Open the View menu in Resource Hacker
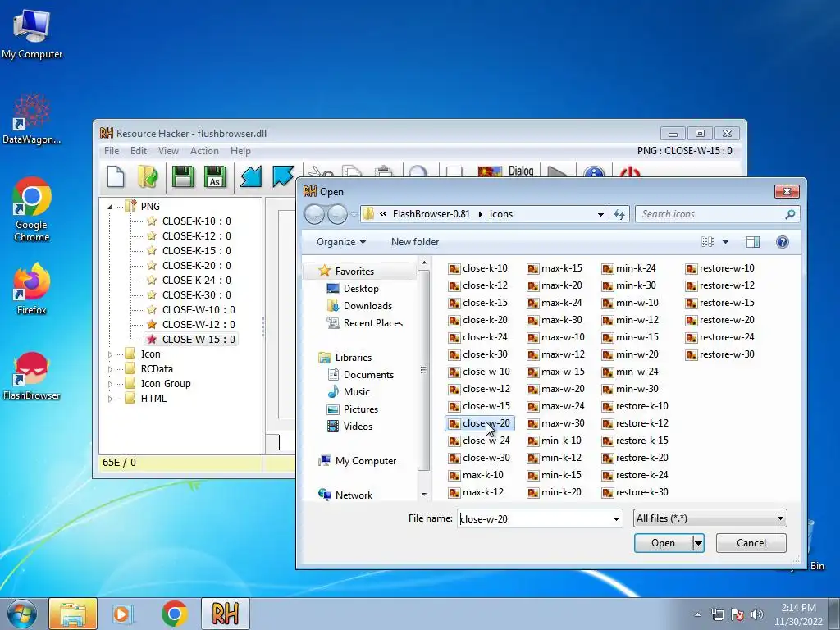The image size is (840, 630). 168,151
